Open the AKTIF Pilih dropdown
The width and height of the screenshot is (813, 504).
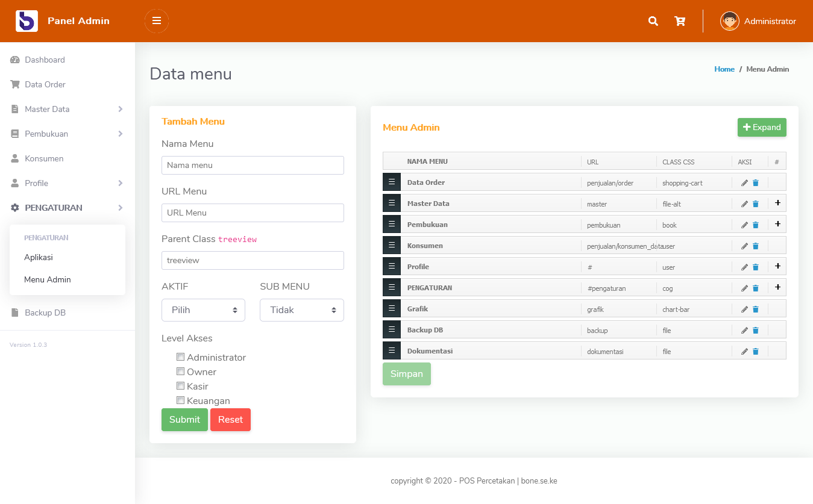(x=203, y=310)
